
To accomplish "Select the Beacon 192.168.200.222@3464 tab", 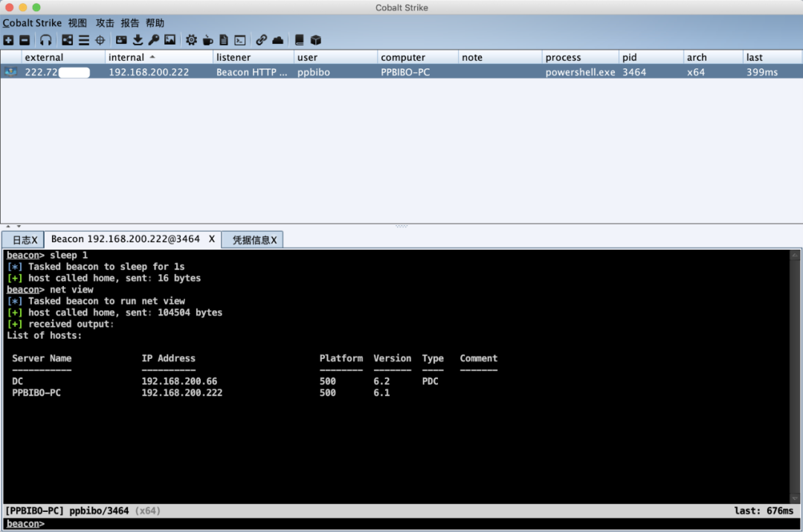I will [x=126, y=239].
